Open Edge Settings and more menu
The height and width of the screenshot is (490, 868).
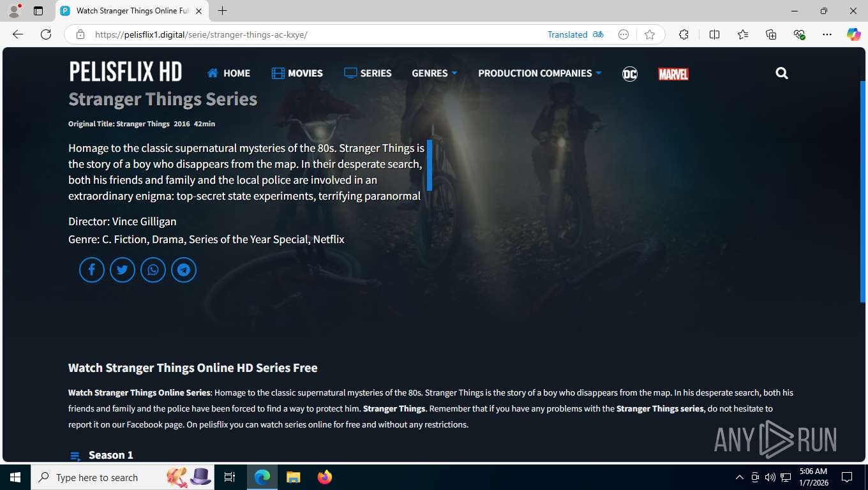click(x=827, y=34)
